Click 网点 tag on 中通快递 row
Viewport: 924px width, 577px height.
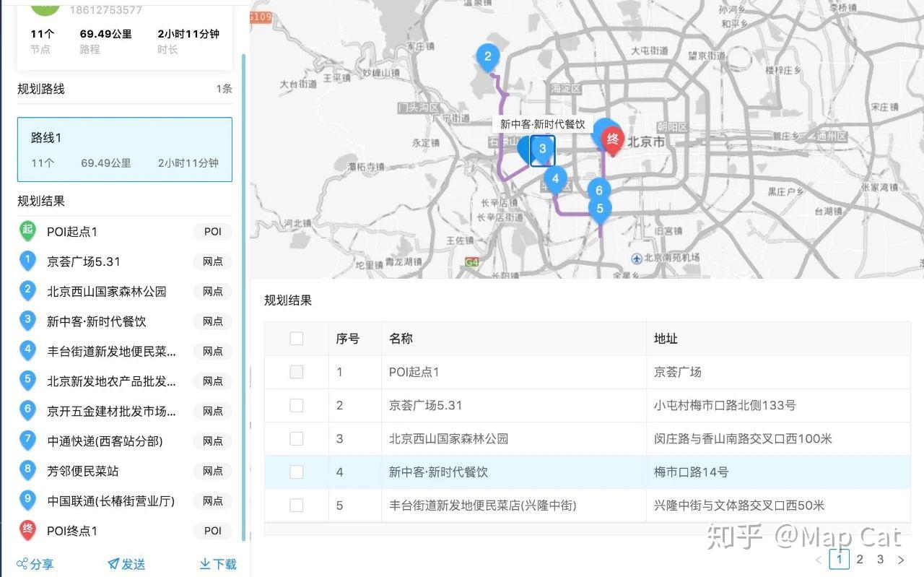[213, 441]
